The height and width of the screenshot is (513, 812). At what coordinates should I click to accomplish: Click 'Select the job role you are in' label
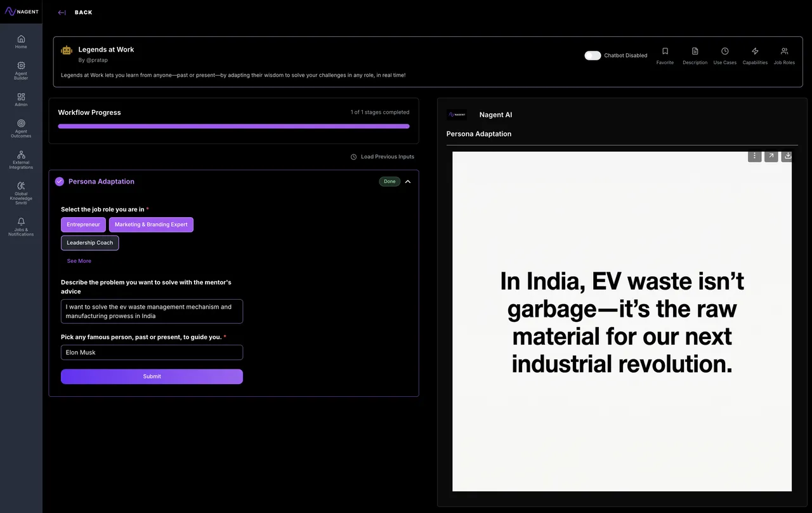pos(102,210)
